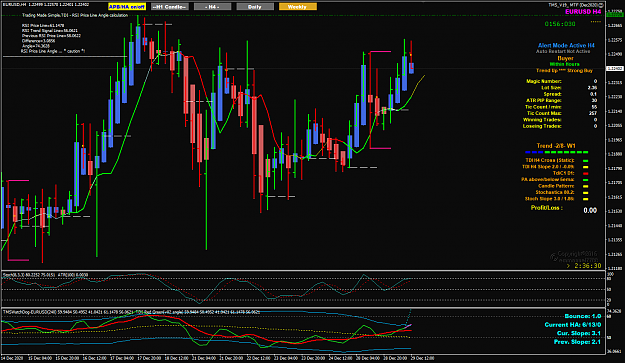Click the Winning Trades label
The height and width of the screenshot is (363, 625).
(542, 120)
